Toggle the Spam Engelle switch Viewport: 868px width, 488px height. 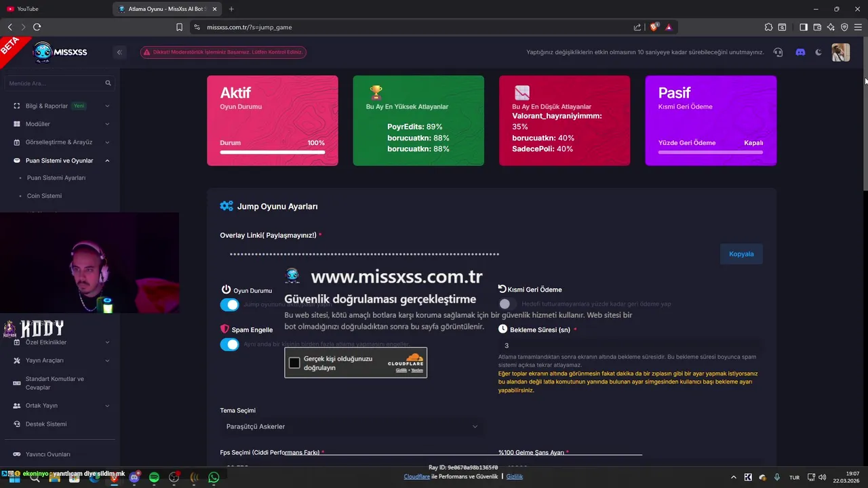229,344
